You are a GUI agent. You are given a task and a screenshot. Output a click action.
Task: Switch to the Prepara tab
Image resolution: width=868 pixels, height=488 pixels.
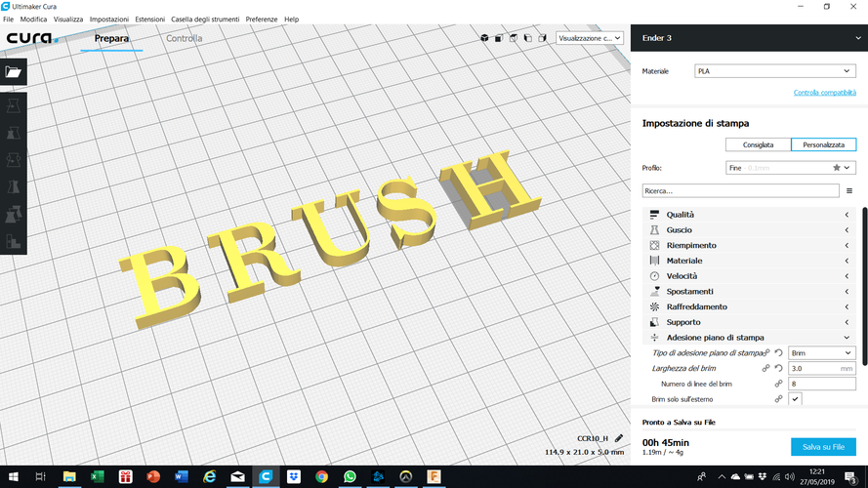111,39
